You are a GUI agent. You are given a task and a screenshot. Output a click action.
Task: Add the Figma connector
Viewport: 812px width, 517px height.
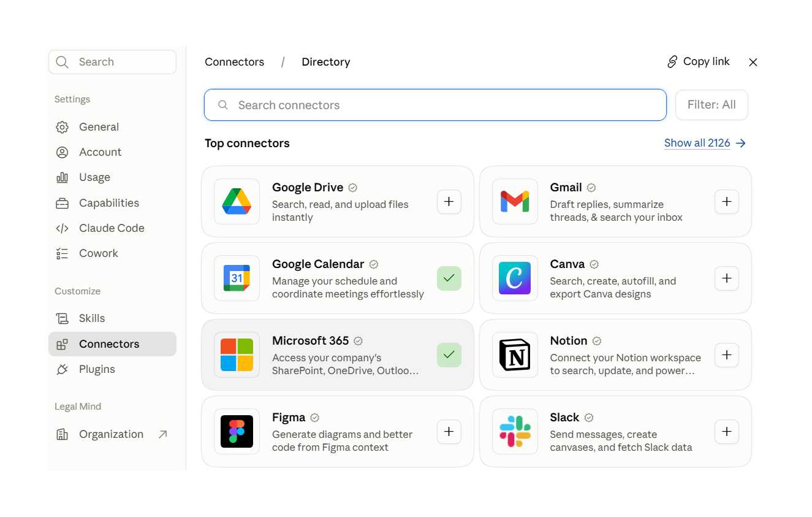449,432
